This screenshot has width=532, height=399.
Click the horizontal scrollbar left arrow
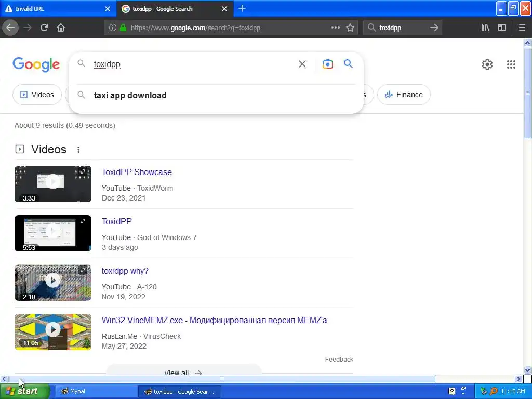click(x=4, y=379)
